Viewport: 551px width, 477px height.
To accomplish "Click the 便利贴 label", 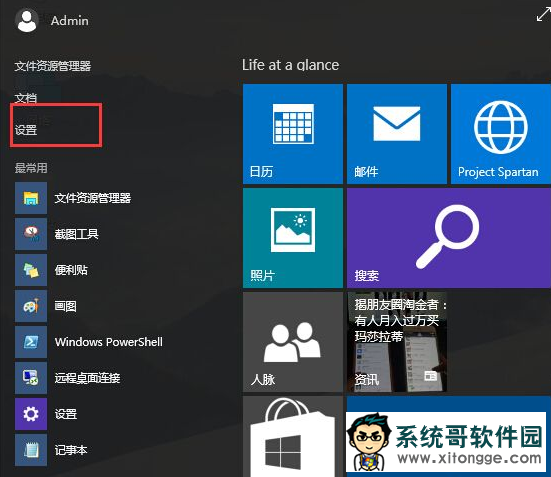I will point(71,270).
